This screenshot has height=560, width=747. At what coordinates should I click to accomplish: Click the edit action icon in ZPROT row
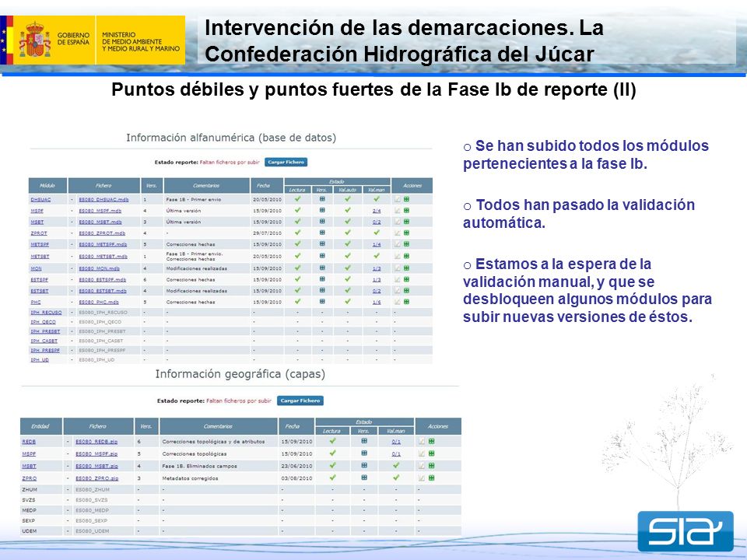coord(398,233)
